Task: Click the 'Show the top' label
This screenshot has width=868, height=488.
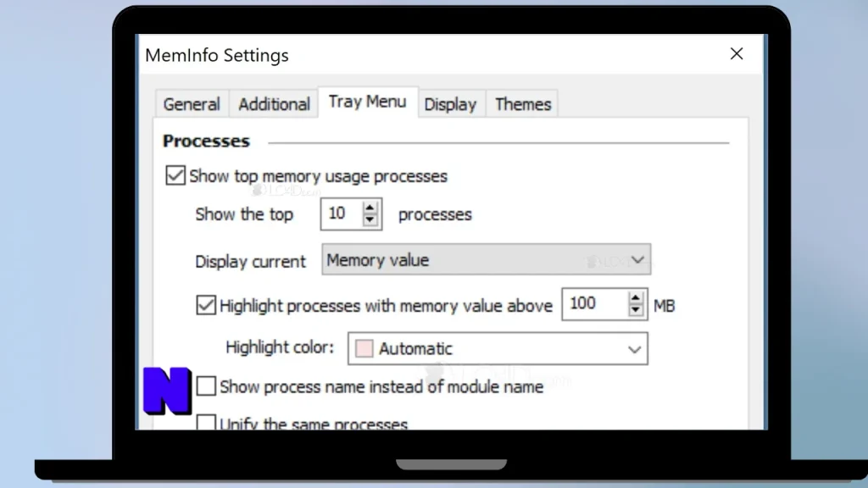Action: pyautogui.click(x=244, y=214)
